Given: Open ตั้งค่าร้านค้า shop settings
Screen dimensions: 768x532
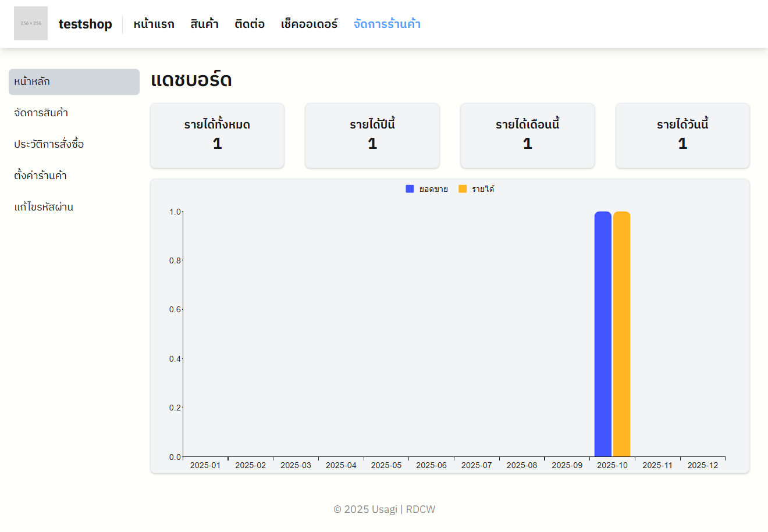Looking at the screenshot, I should [41, 176].
